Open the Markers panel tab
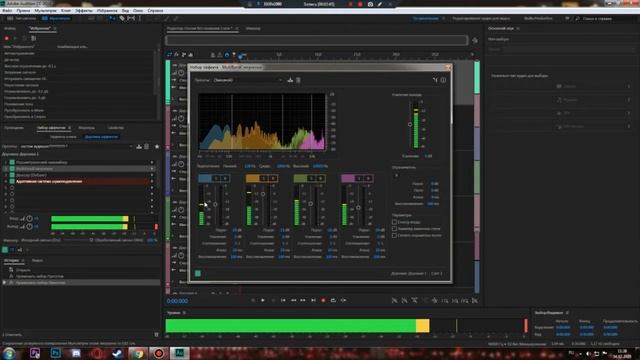The height and width of the screenshot is (360, 640). pyautogui.click(x=87, y=128)
